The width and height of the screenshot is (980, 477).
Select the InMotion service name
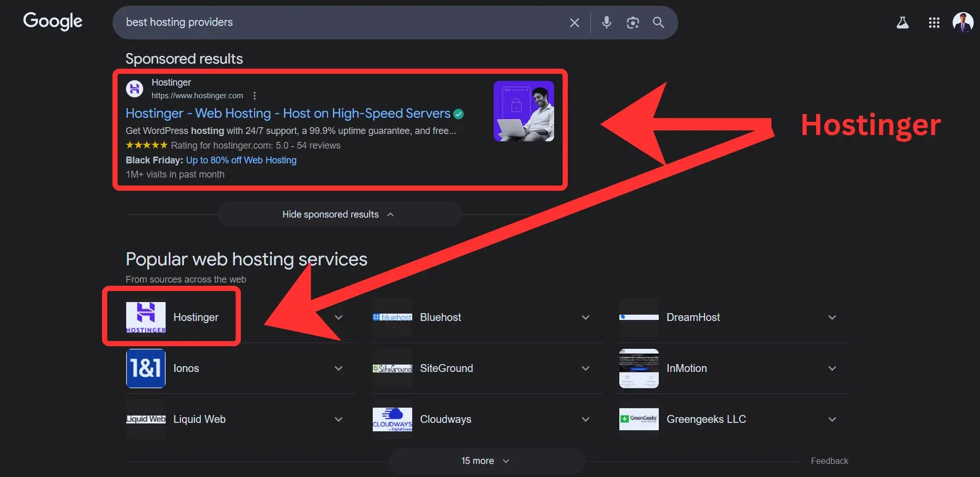click(687, 368)
